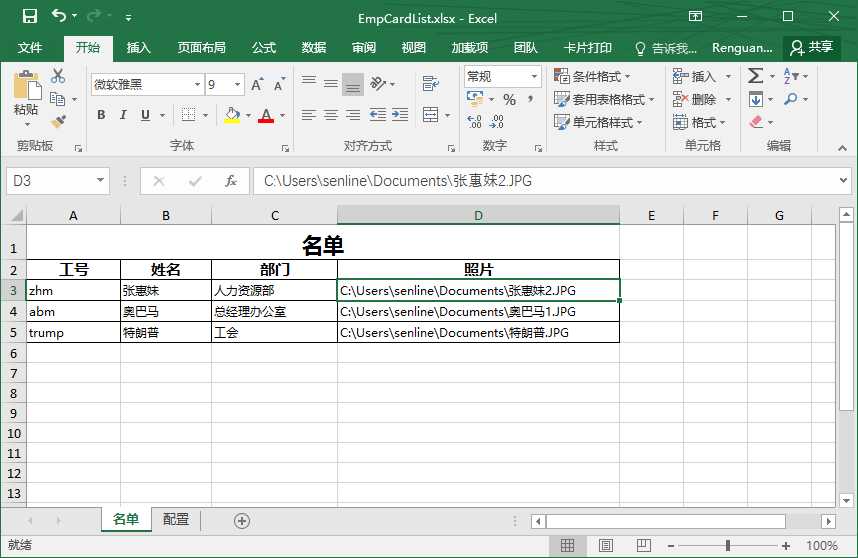Viewport: 858px width, 558px height.
Task: Select cell containing 总经理办公室
Action: (274, 311)
